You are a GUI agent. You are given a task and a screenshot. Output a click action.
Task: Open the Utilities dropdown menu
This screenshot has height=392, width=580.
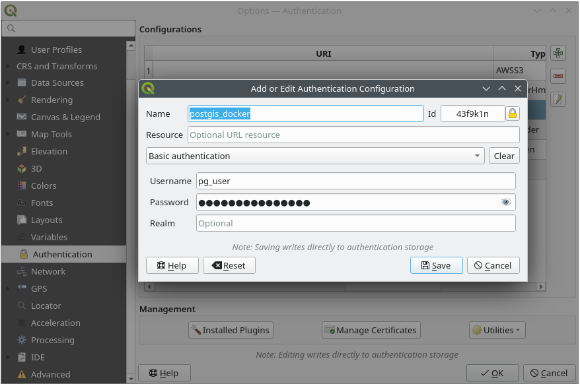[497, 330]
